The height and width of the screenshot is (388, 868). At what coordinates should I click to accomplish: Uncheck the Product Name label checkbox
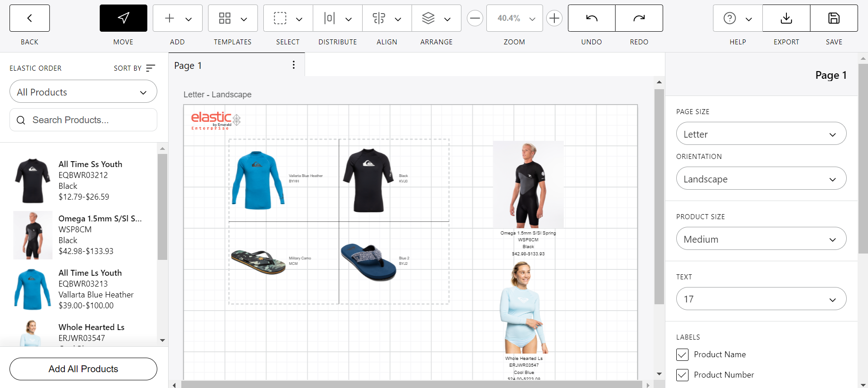(x=682, y=354)
